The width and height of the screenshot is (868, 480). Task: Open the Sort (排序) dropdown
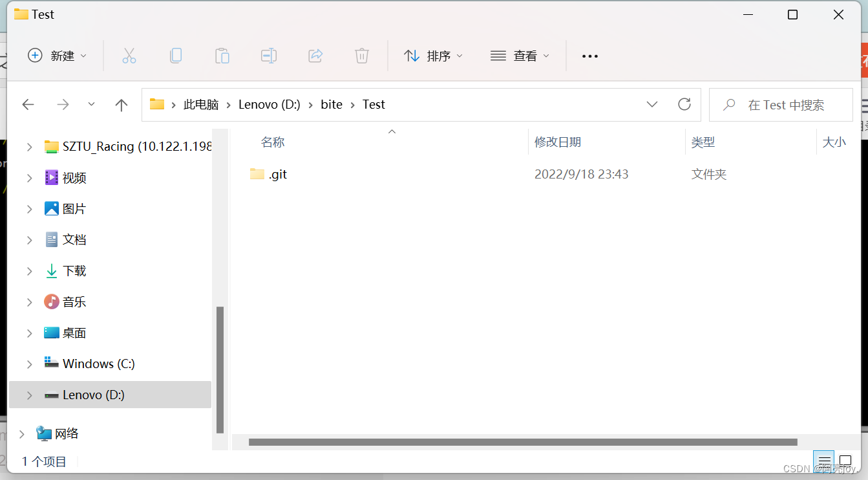[x=433, y=56]
